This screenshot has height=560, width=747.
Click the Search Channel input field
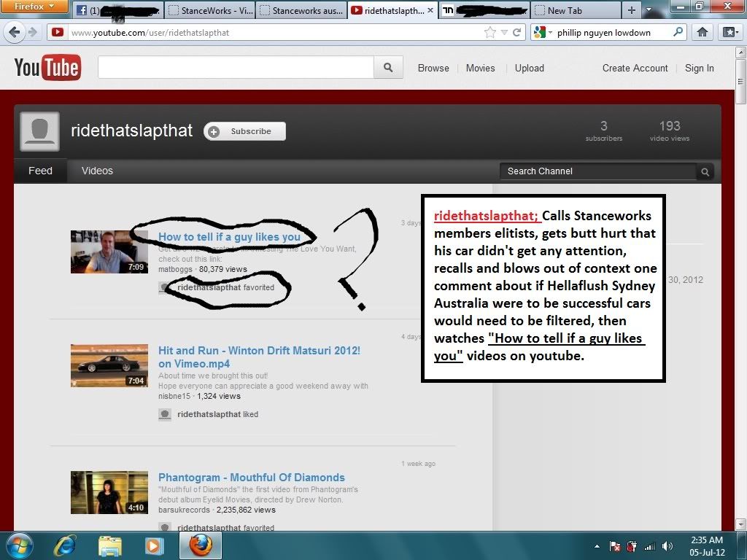[x=598, y=171]
